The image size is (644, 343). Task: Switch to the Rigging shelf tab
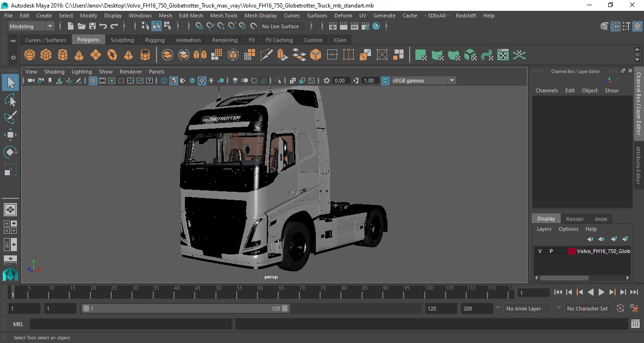pos(155,40)
